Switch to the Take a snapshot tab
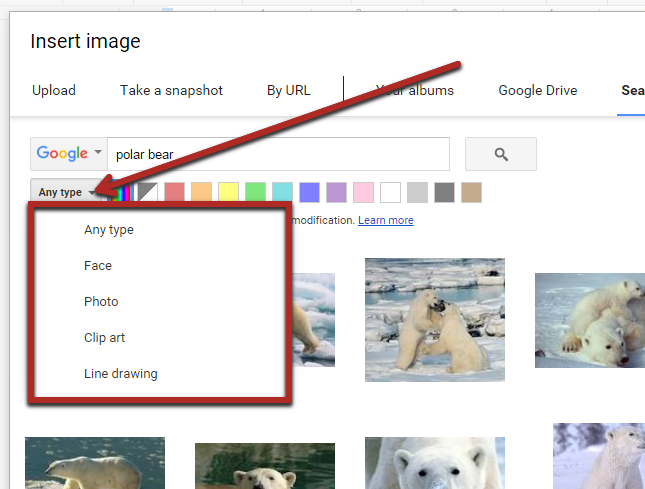The height and width of the screenshot is (489, 645). 171,90
